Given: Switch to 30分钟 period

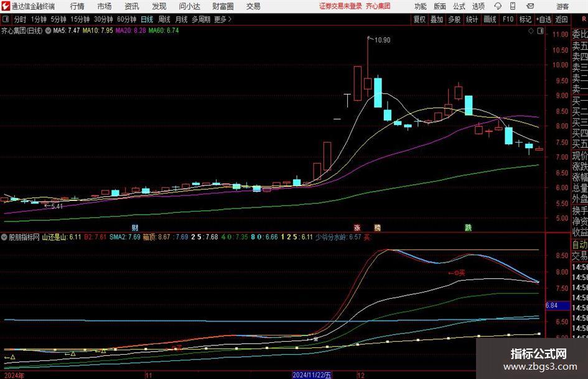Looking at the screenshot, I should (x=103, y=19).
